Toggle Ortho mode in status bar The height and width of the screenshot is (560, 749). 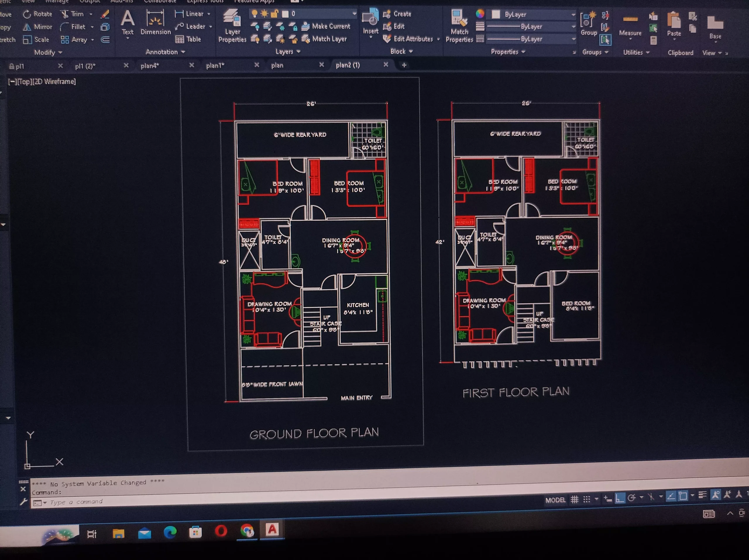(620, 498)
